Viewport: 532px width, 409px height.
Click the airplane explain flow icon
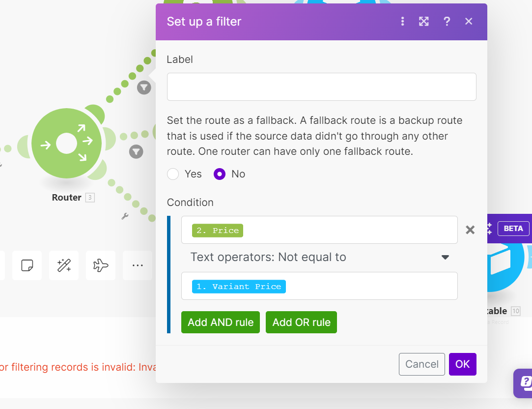pyautogui.click(x=101, y=265)
